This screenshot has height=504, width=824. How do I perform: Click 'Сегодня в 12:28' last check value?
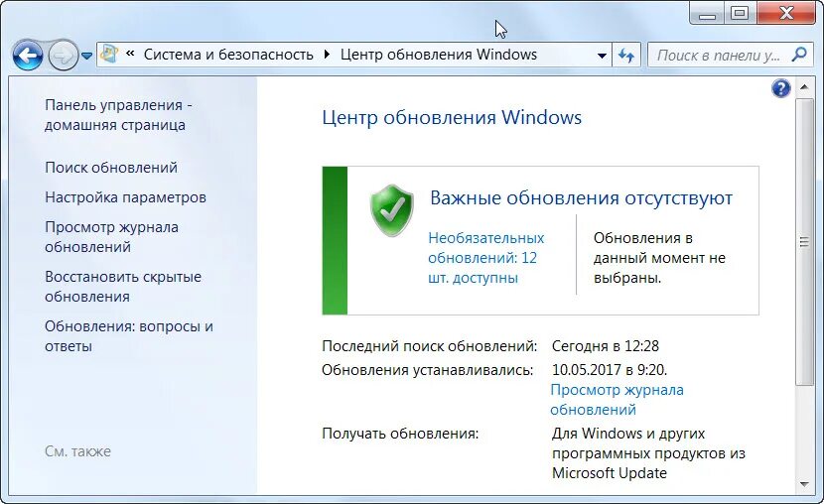click(x=606, y=346)
